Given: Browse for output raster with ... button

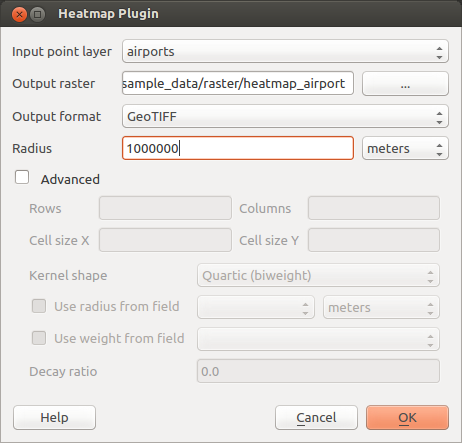Looking at the screenshot, I should (405, 83).
